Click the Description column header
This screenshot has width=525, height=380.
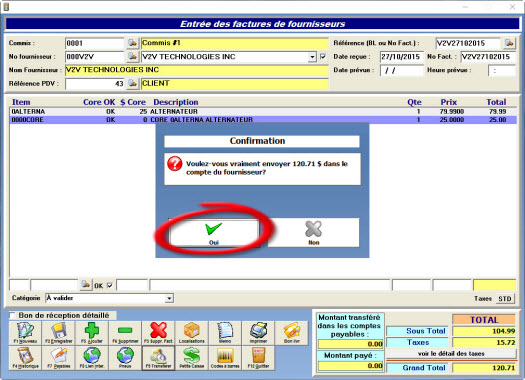click(176, 102)
